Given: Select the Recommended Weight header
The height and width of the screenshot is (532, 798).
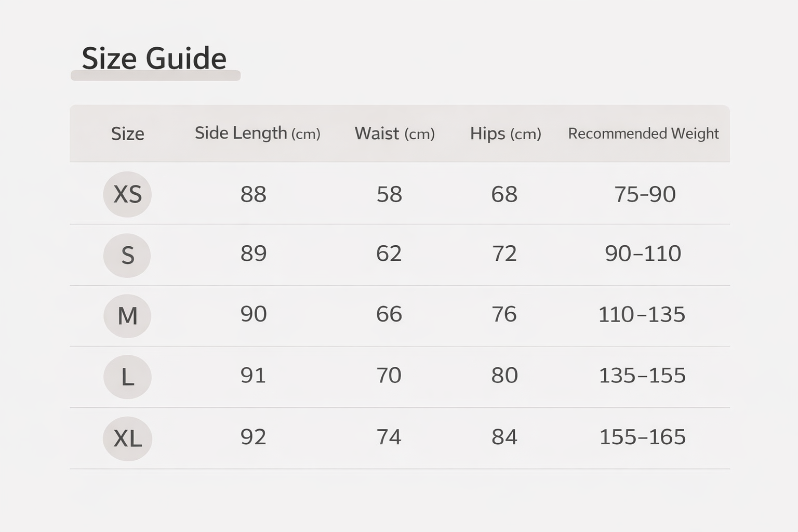Looking at the screenshot, I should point(643,134).
